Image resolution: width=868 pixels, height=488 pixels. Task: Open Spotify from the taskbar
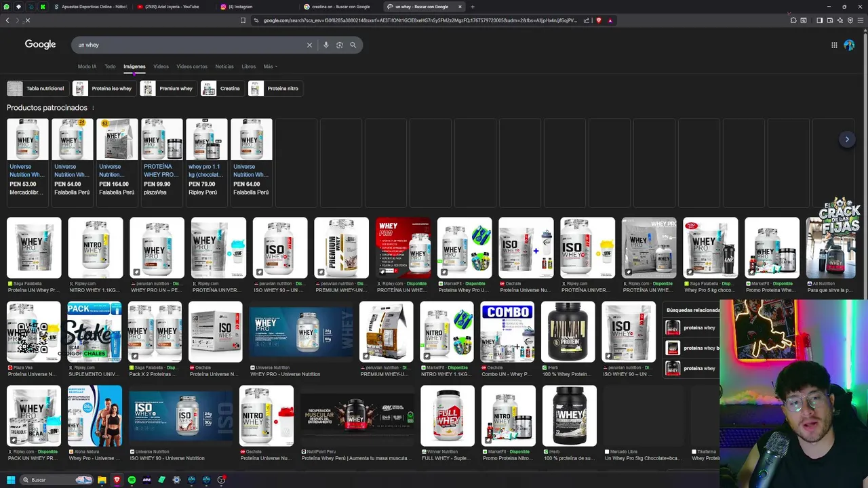click(x=132, y=480)
